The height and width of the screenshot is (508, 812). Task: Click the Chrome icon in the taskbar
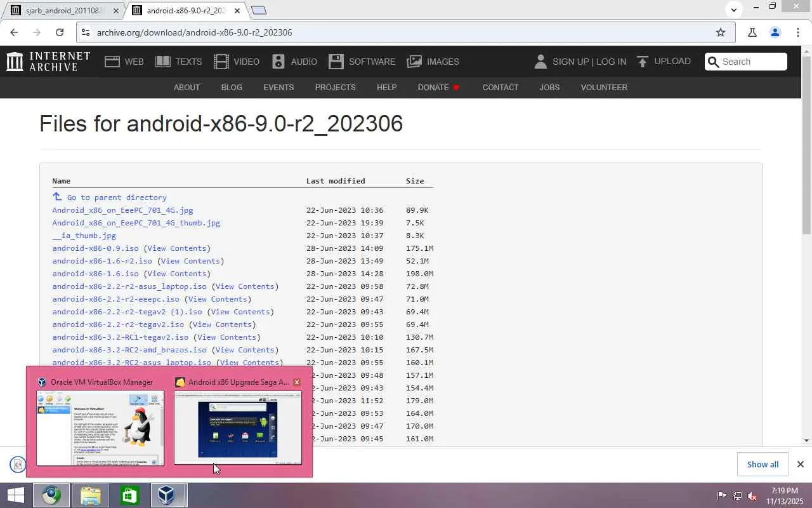(51, 495)
